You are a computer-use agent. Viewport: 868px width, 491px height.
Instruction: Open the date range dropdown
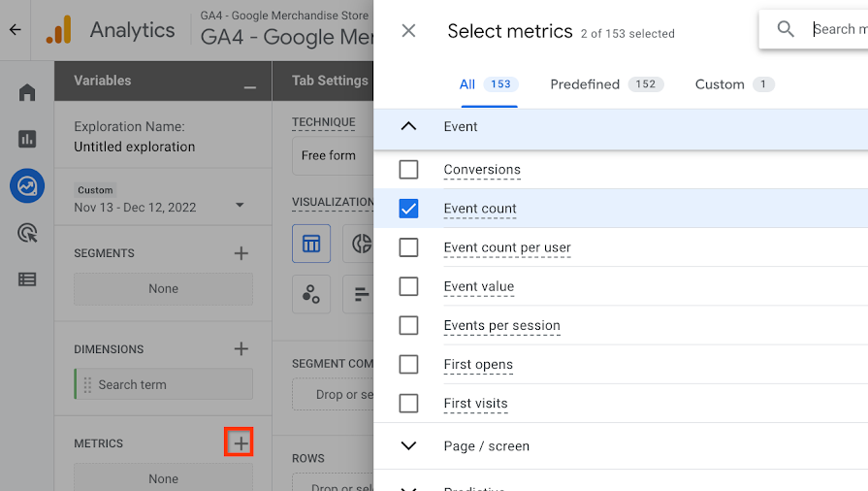240,206
